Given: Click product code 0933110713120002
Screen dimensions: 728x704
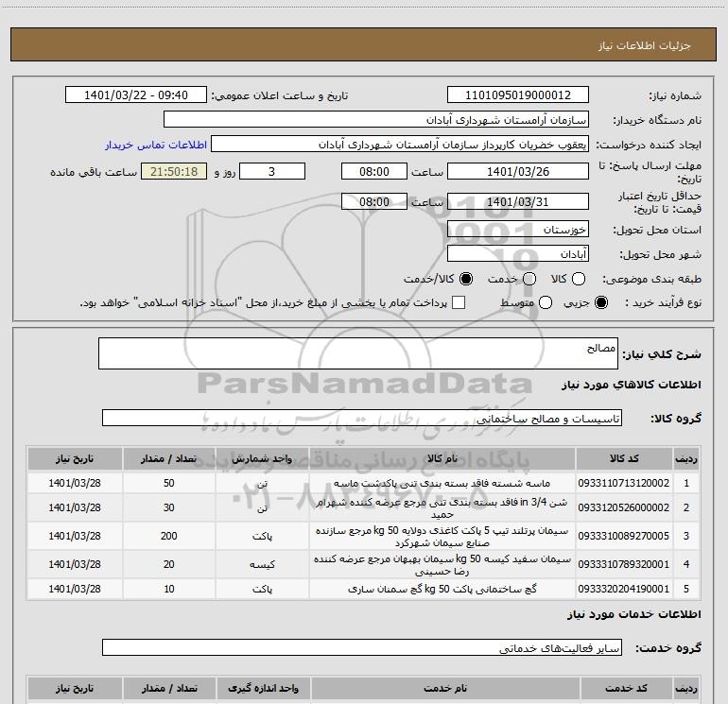Looking at the screenshot, I should [x=624, y=483].
